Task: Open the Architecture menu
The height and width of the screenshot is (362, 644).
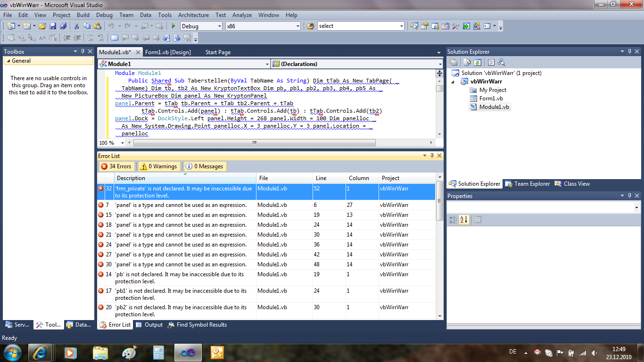Action: tap(193, 15)
